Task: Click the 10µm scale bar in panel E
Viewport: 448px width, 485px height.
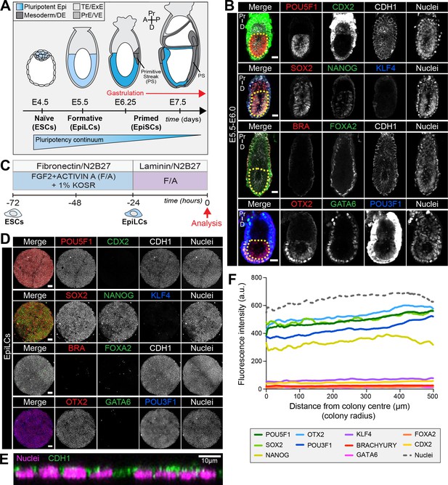Action: pyautogui.click(x=209, y=456)
